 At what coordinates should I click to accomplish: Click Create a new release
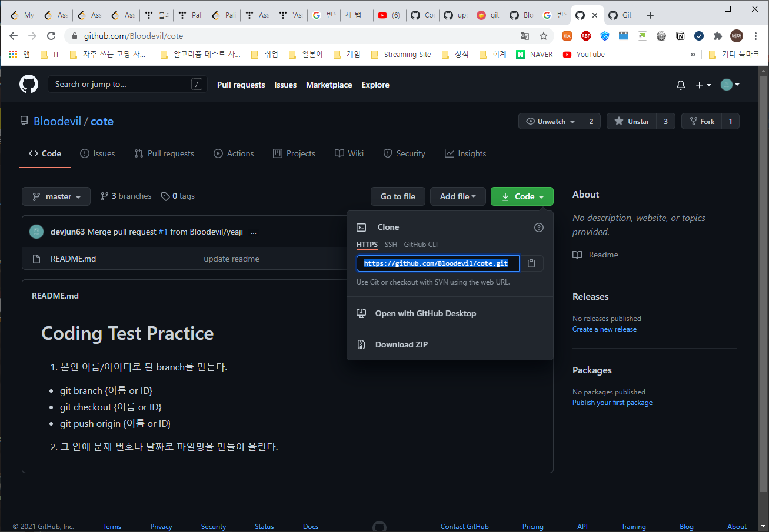(x=604, y=329)
